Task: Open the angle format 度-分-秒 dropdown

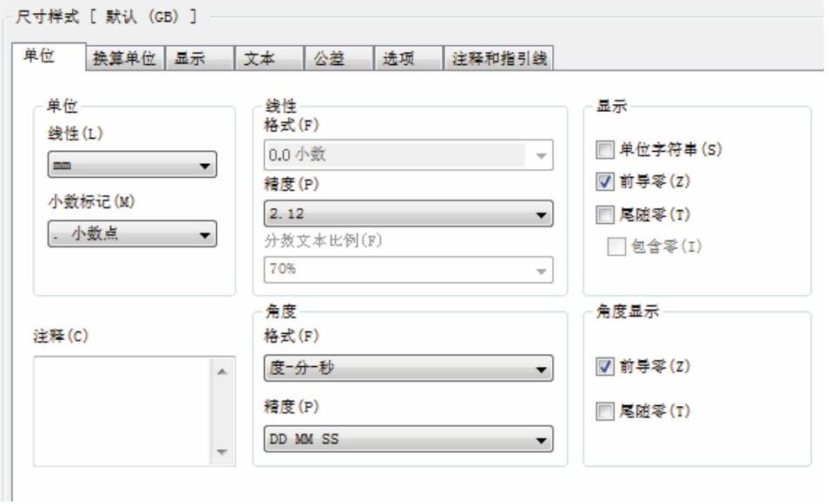Action: (409, 368)
